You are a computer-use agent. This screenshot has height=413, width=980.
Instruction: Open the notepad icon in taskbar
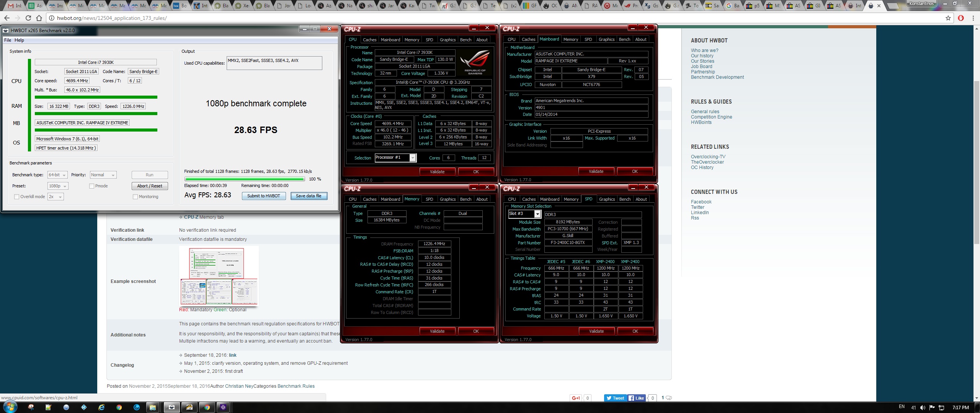[x=48, y=407]
